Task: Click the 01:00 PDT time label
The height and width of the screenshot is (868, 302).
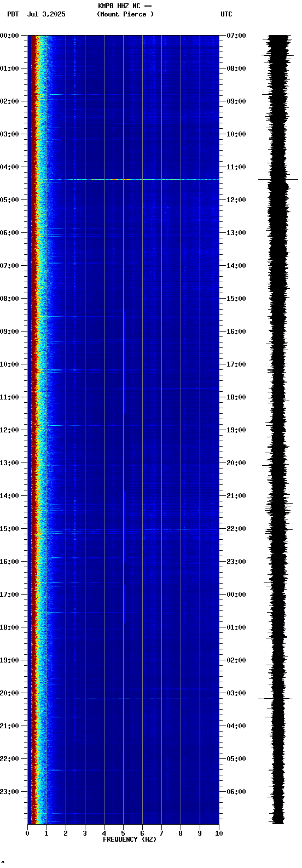Action: [10, 68]
